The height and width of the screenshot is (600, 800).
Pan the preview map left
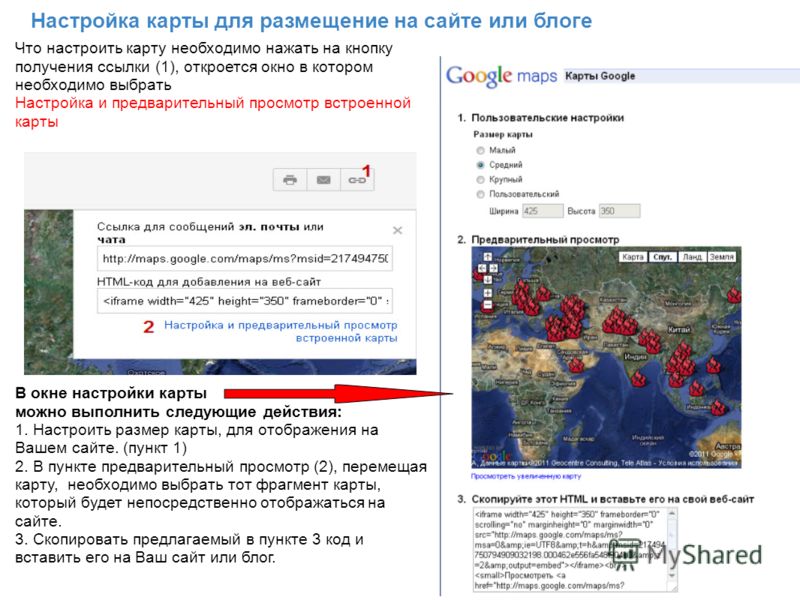pyautogui.click(x=482, y=268)
